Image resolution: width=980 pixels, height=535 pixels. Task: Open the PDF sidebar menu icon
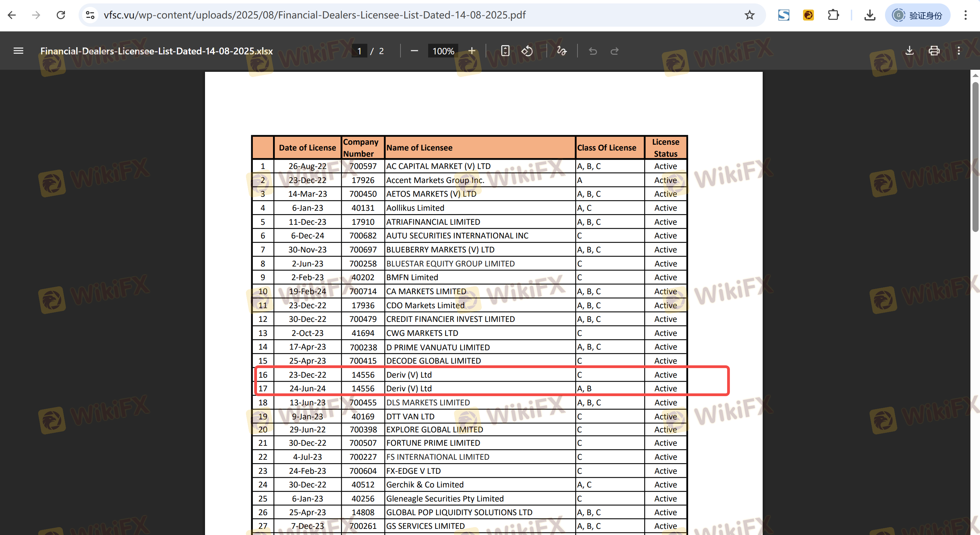[x=18, y=51]
